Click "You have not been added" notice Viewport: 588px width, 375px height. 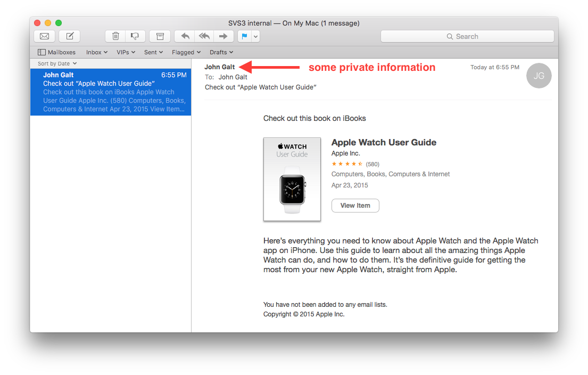click(x=325, y=305)
